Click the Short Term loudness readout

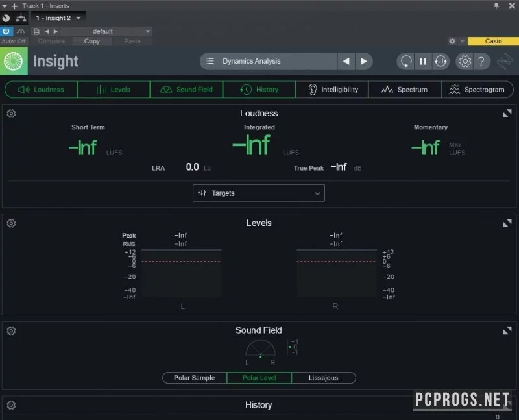[x=83, y=147]
